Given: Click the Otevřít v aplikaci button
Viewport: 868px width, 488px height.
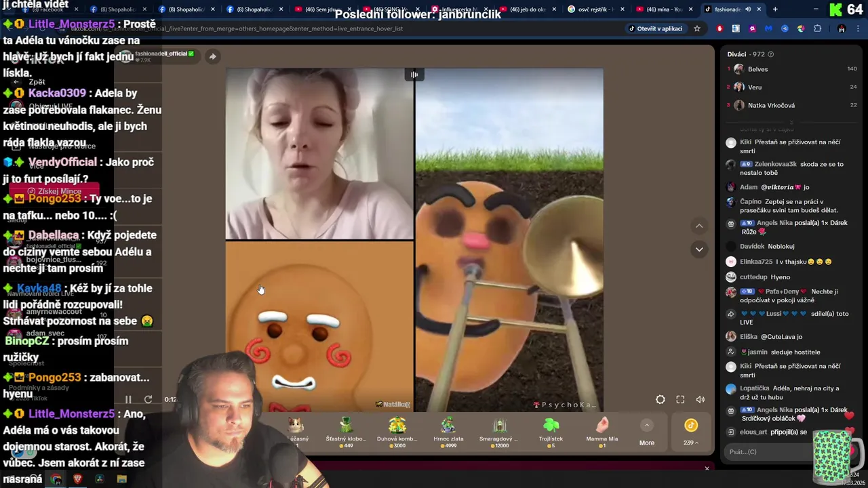Looking at the screenshot, I should (x=655, y=28).
